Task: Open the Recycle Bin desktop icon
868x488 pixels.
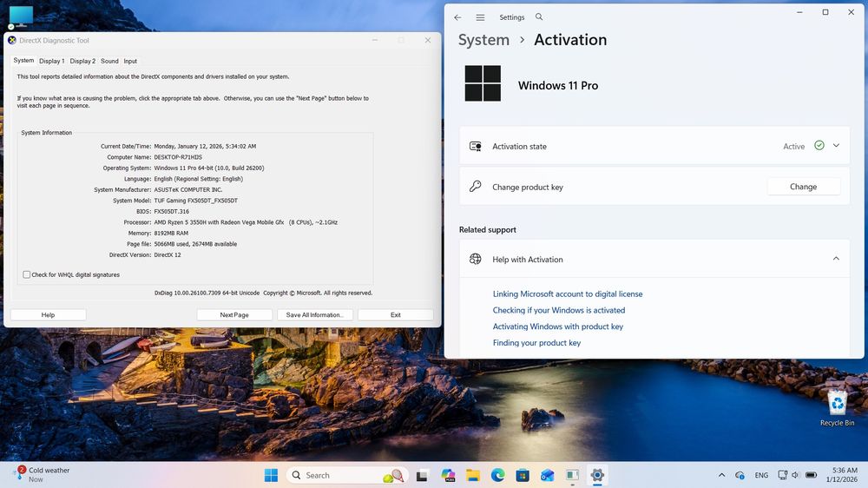Action: [x=837, y=404]
